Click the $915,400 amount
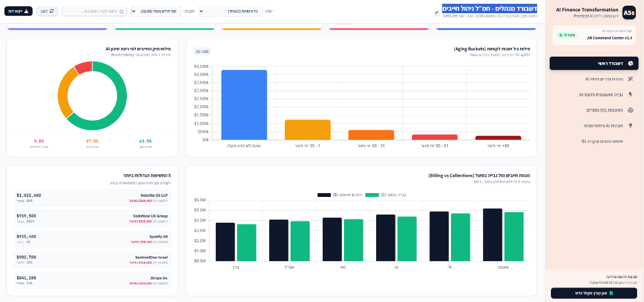644x302 pixels. [26, 237]
